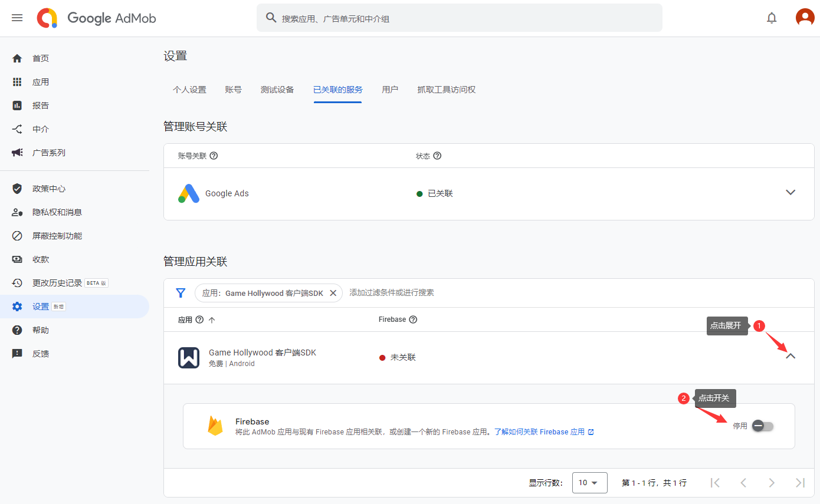
Task: Click the filter funnel icon
Action: pos(181,293)
